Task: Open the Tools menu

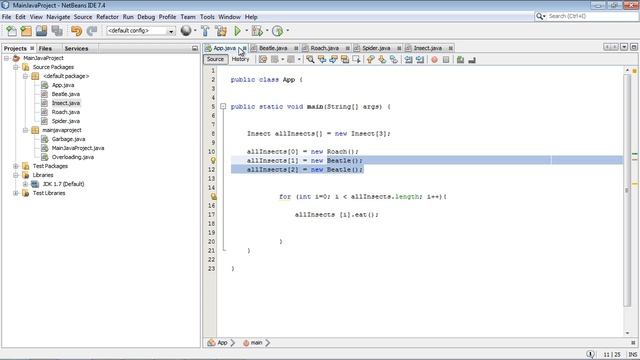Action: pos(207,17)
